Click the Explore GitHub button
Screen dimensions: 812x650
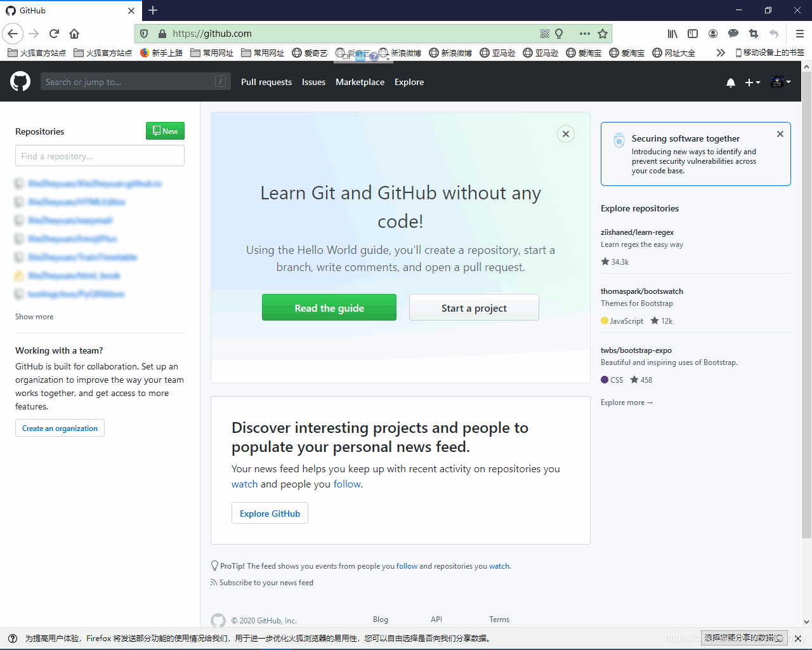pyautogui.click(x=270, y=514)
